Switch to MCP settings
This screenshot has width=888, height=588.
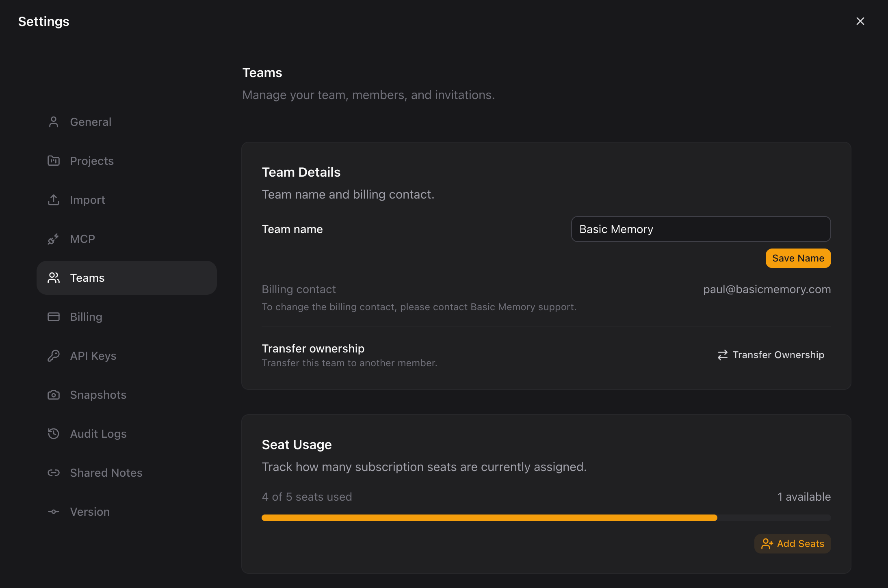pyautogui.click(x=127, y=239)
